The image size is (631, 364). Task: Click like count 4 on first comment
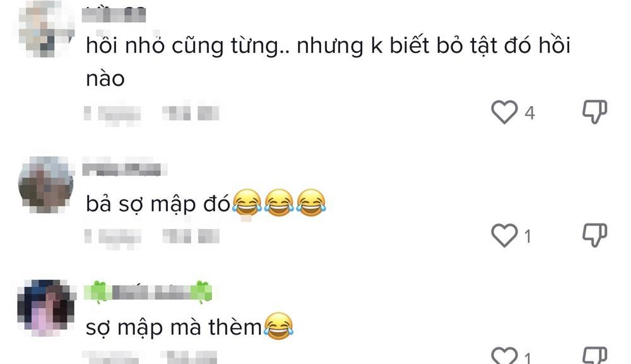pyautogui.click(x=529, y=113)
